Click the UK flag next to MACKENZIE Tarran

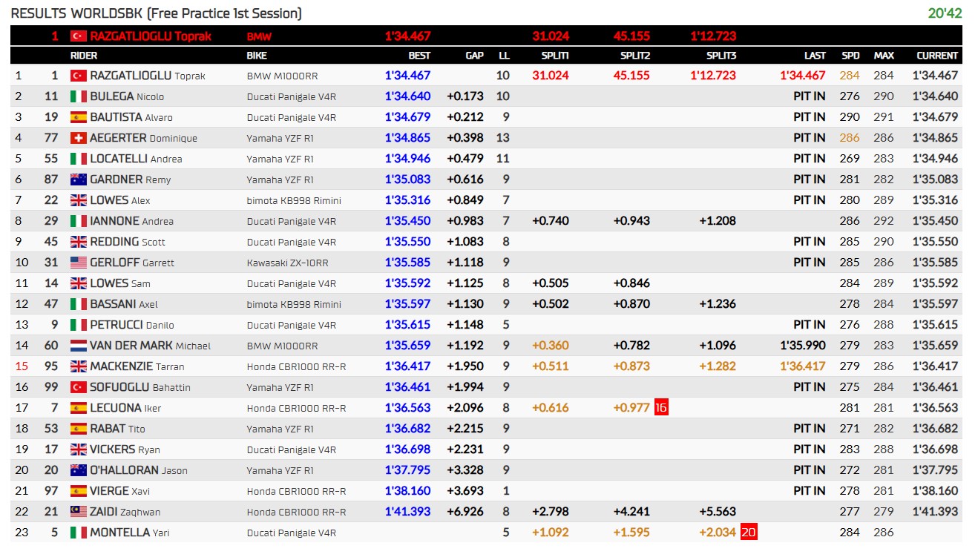(x=79, y=366)
